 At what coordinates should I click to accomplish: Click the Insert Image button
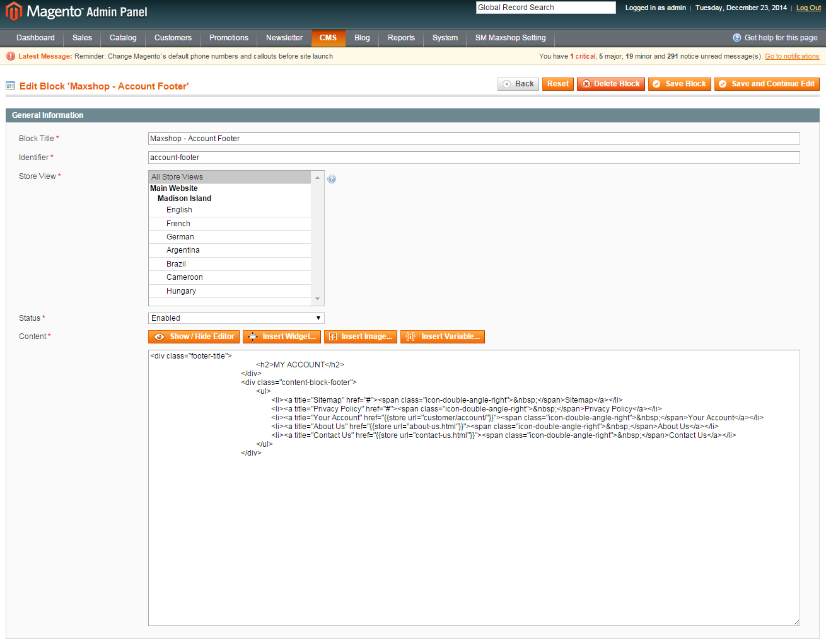(361, 336)
